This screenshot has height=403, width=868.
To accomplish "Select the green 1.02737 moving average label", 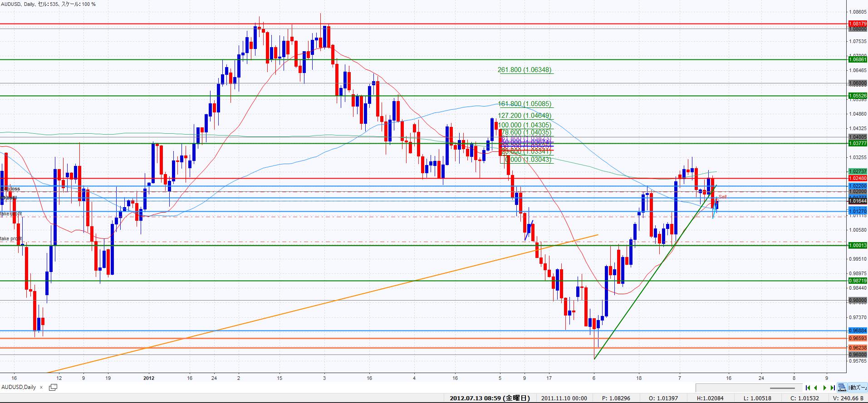I will coord(857,171).
